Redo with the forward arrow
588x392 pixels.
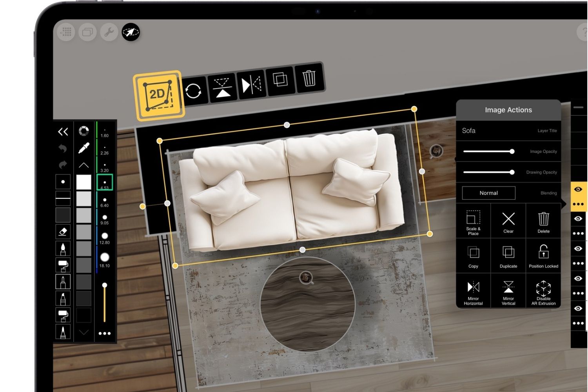pyautogui.click(x=63, y=165)
